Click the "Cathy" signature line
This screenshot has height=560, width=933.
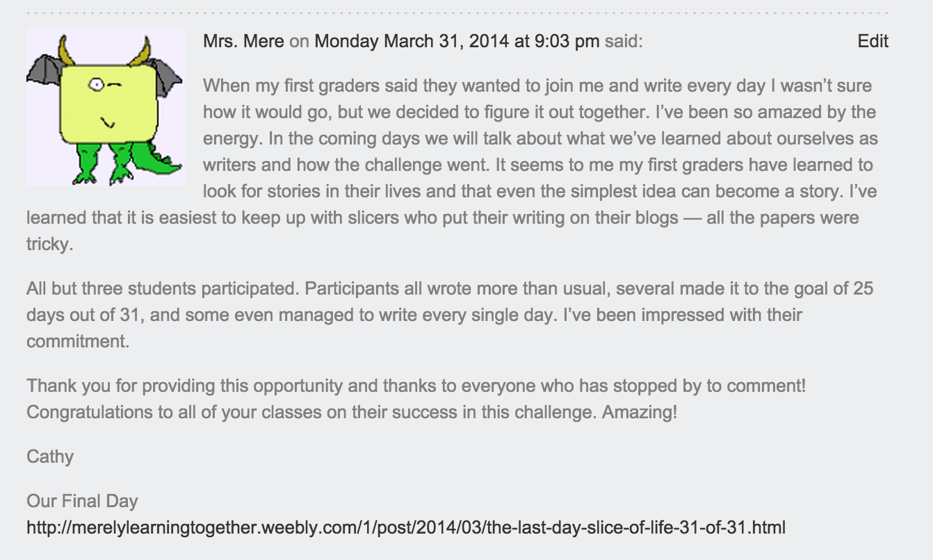click(50, 456)
